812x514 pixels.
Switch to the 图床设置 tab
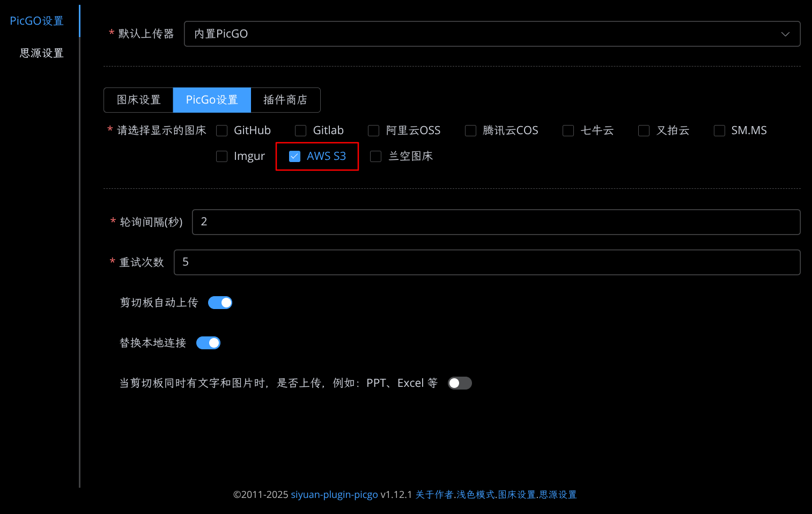[x=138, y=100]
